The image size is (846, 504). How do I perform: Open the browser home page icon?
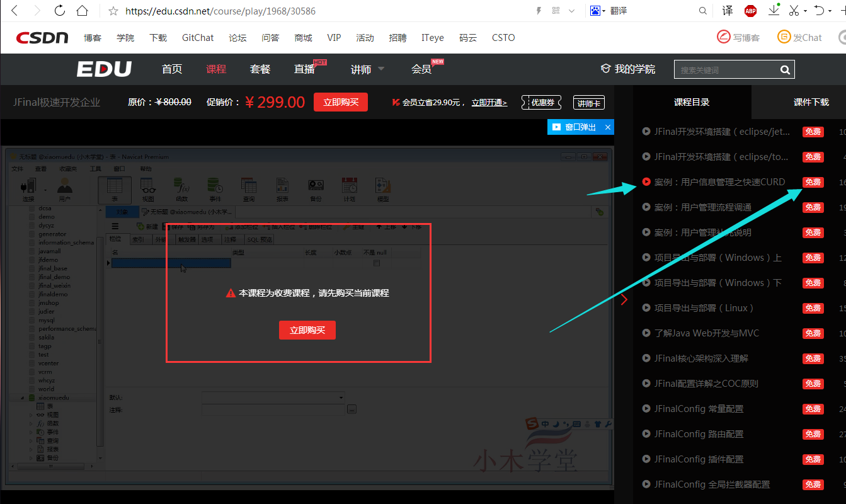[82, 11]
